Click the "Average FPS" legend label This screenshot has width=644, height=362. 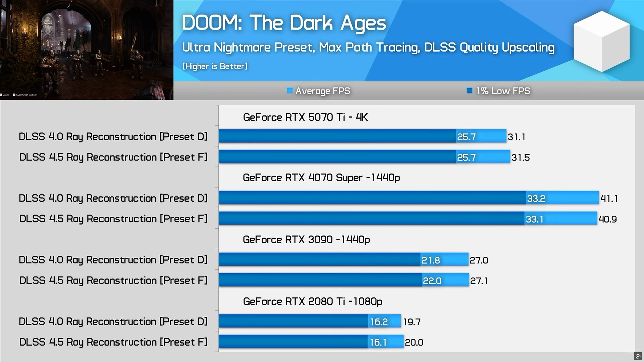tap(323, 91)
